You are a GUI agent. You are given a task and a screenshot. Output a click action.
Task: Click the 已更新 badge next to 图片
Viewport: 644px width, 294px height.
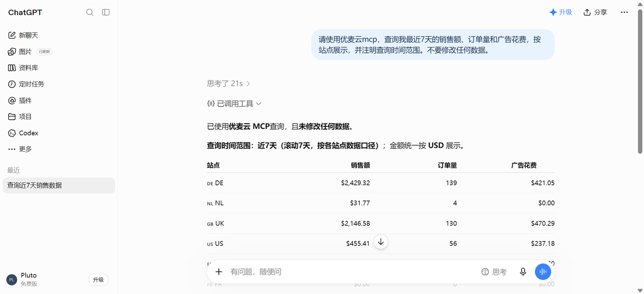pos(44,52)
